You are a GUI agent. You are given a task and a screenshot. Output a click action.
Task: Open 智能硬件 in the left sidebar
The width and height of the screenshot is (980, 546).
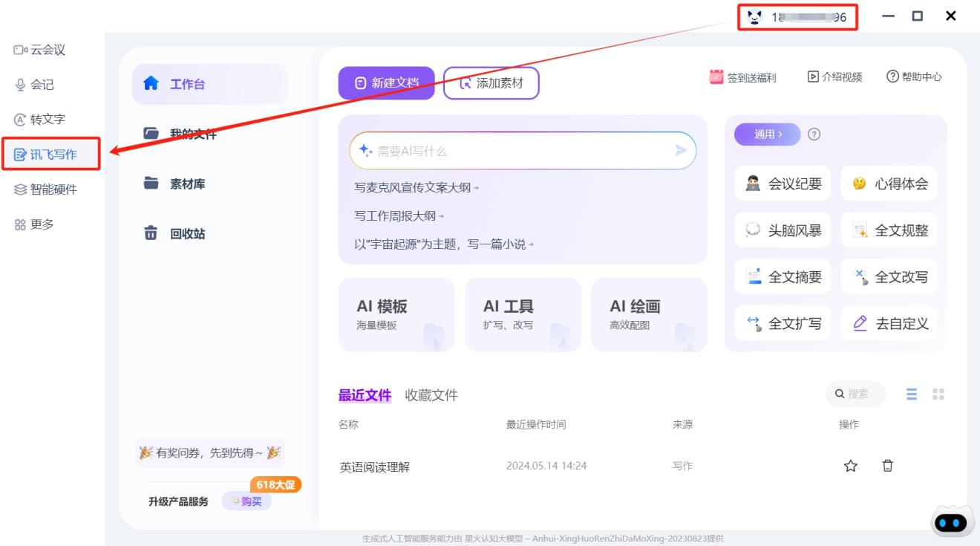46,189
